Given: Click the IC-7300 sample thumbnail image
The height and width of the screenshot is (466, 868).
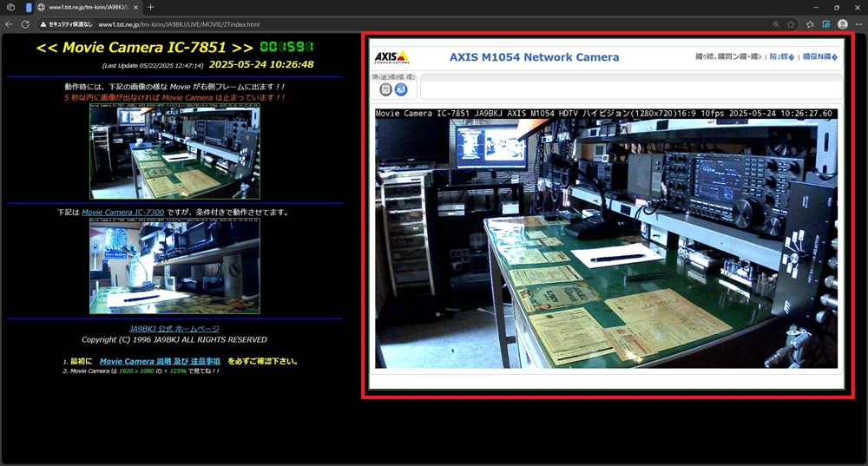Looking at the screenshot, I should pyautogui.click(x=174, y=266).
